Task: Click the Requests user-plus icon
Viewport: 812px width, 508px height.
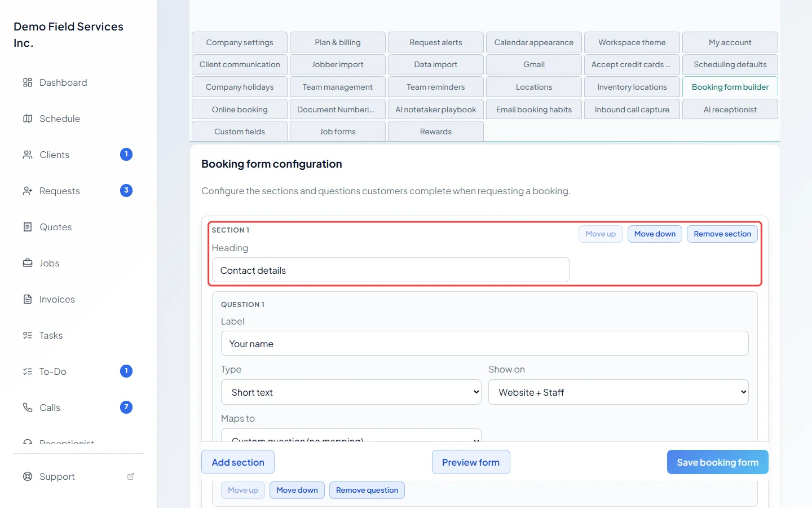Action: click(28, 191)
